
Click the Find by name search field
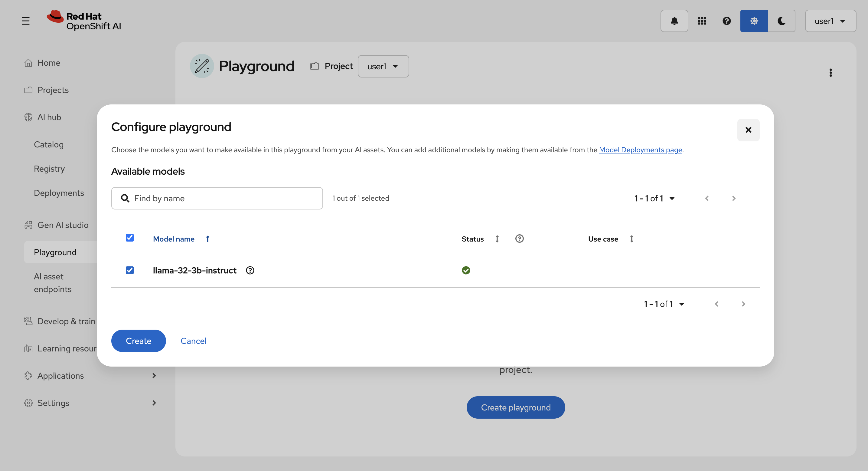[x=222, y=198]
